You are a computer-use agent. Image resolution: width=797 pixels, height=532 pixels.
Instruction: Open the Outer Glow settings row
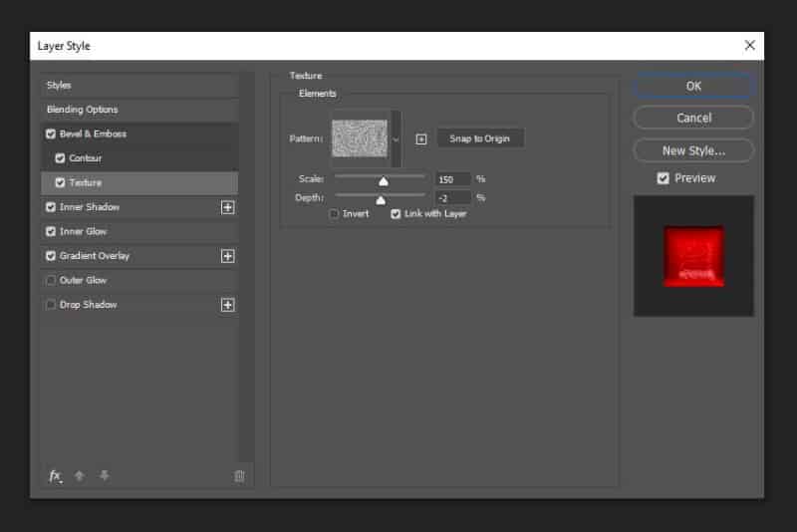139,281
